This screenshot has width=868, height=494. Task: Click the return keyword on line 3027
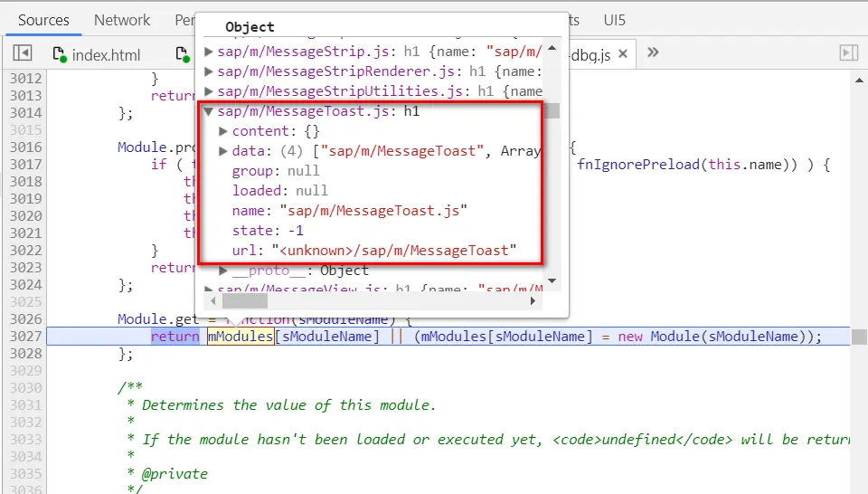[175, 337]
